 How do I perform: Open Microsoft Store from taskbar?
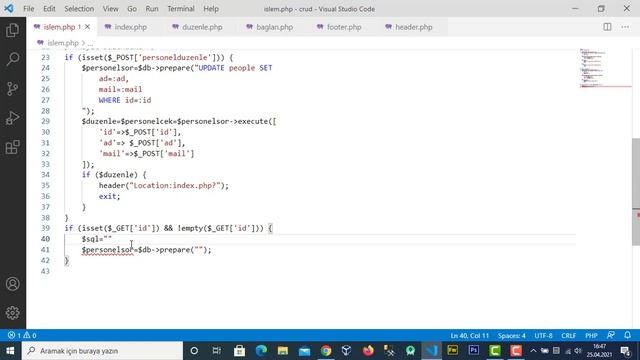(239, 351)
